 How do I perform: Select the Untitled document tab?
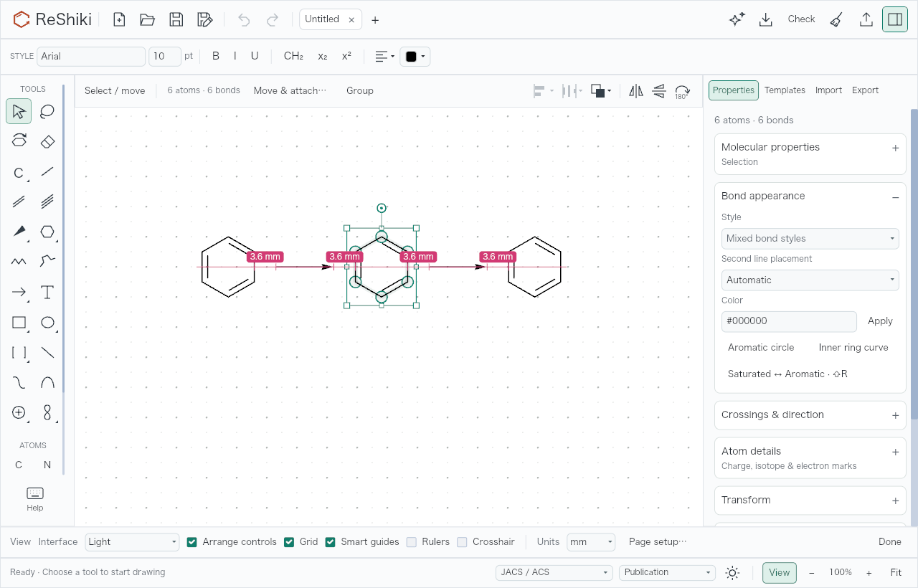tap(322, 19)
